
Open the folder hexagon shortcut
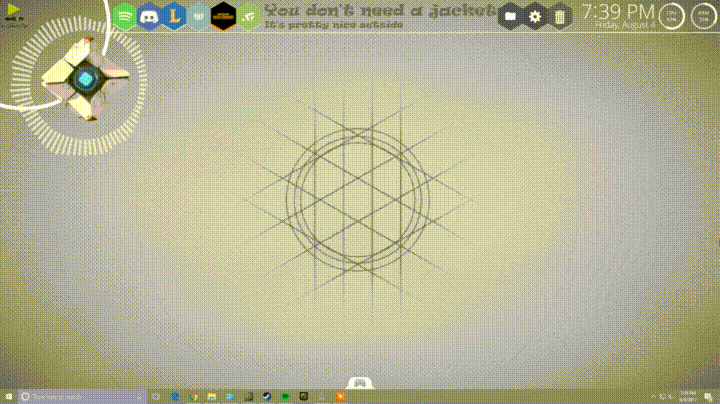(511, 16)
